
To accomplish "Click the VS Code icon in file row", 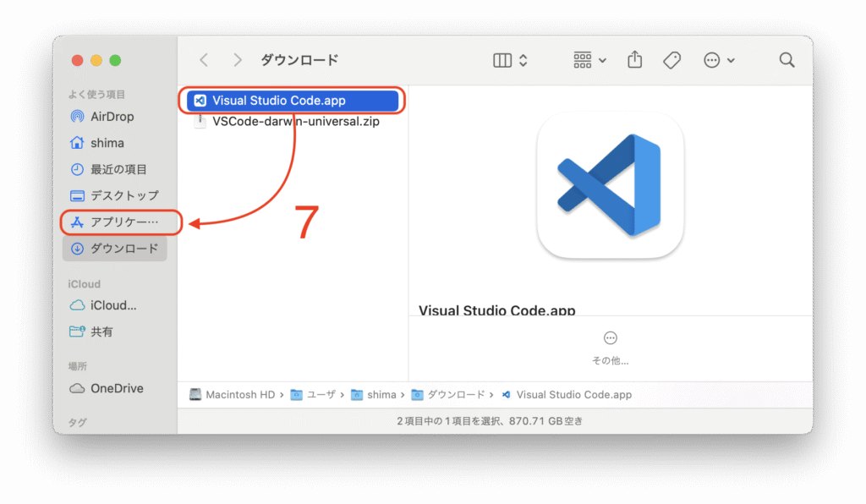I will pyautogui.click(x=200, y=101).
